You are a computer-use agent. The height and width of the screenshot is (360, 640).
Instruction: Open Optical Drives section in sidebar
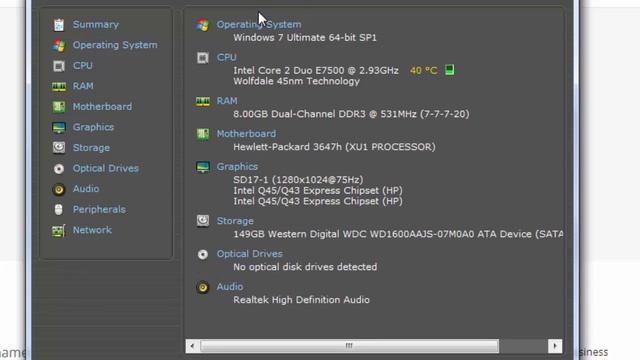(106, 168)
